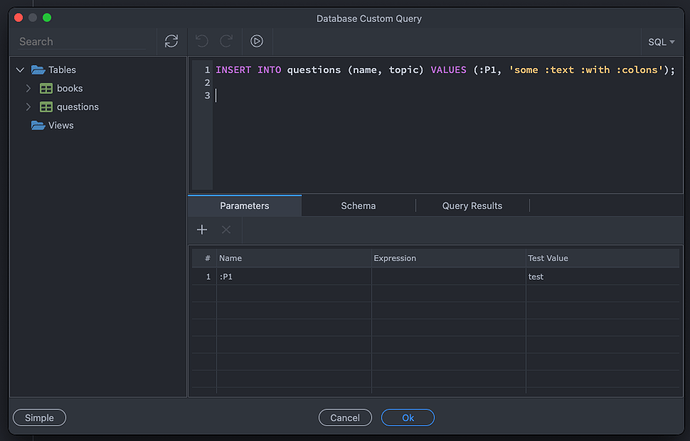The height and width of the screenshot is (441, 690).
Task: Click the Tables folder icon
Action: click(x=38, y=70)
